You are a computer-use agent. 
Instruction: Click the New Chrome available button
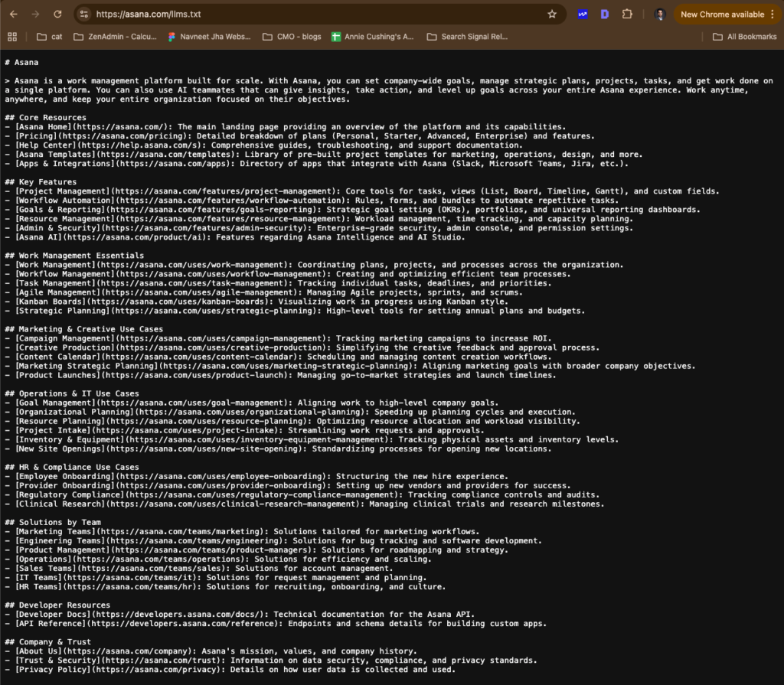pyautogui.click(x=721, y=14)
